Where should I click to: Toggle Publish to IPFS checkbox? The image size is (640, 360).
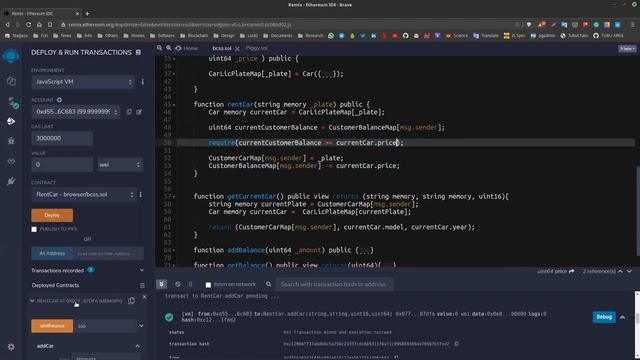coord(34,229)
